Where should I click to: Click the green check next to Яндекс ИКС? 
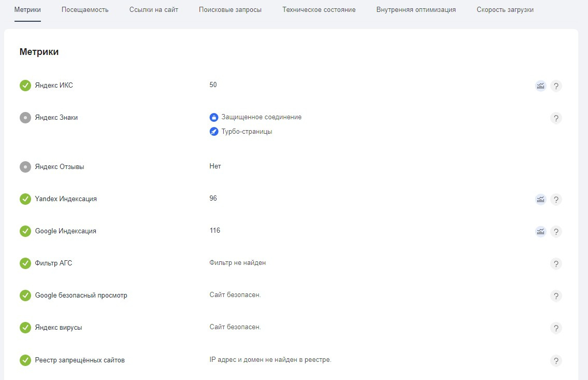coord(25,86)
